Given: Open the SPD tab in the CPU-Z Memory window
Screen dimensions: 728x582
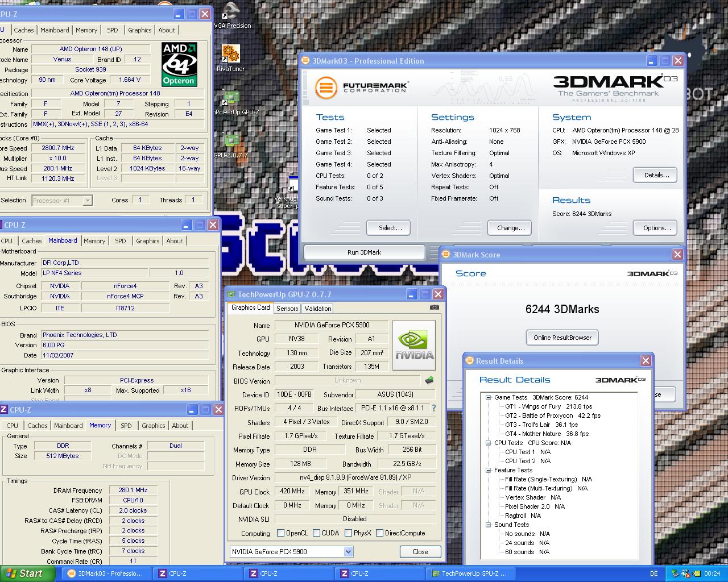Looking at the screenshot, I should (x=126, y=425).
